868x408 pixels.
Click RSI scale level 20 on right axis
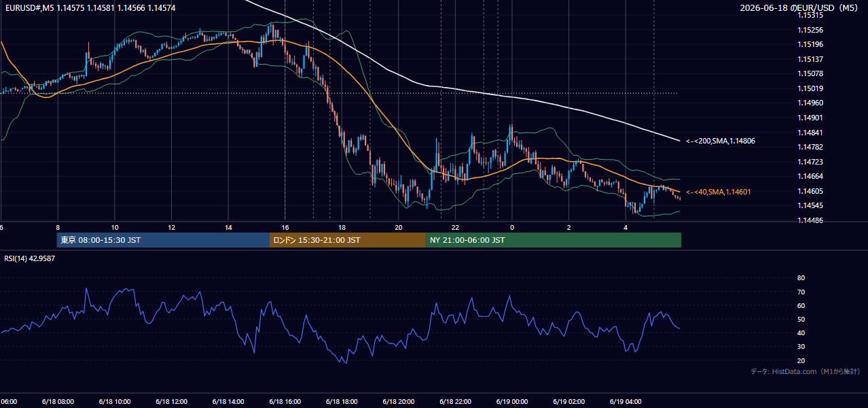click(x=801, y=360)
